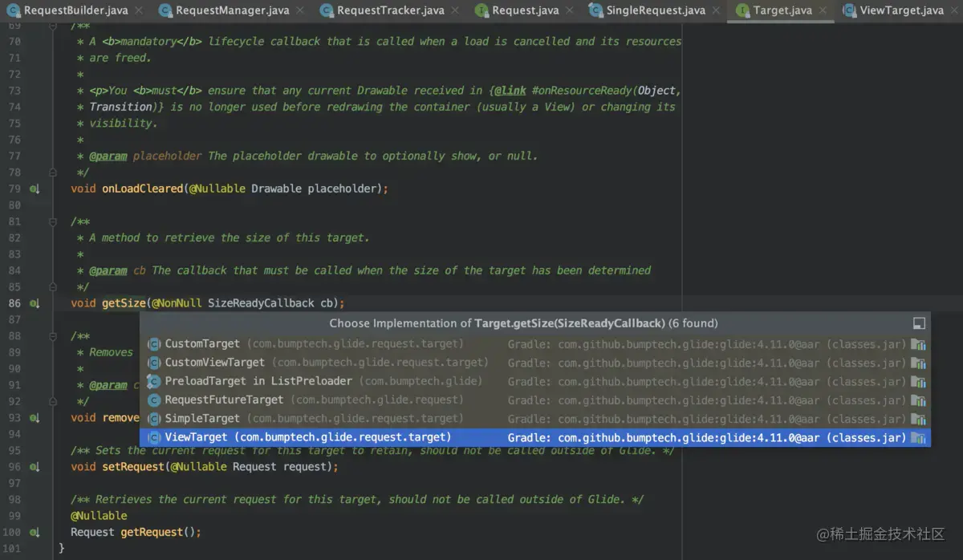Close the RequestBuilder.java tab

[138, 10]
